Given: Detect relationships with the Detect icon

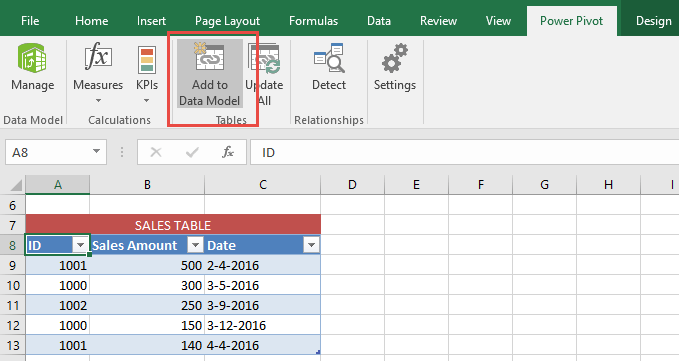Looking at the screenshot, I should pyautogui.click(x=329, y=58).
